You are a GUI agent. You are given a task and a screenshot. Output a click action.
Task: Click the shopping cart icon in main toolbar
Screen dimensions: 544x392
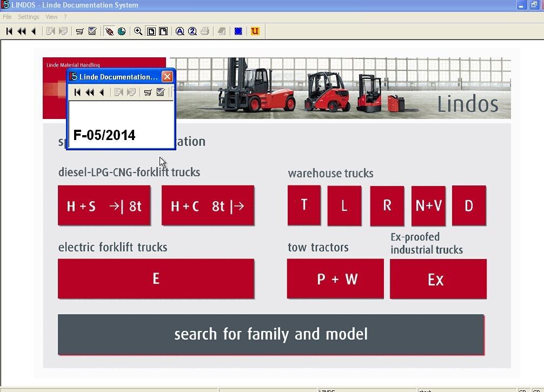click(79, 31)
